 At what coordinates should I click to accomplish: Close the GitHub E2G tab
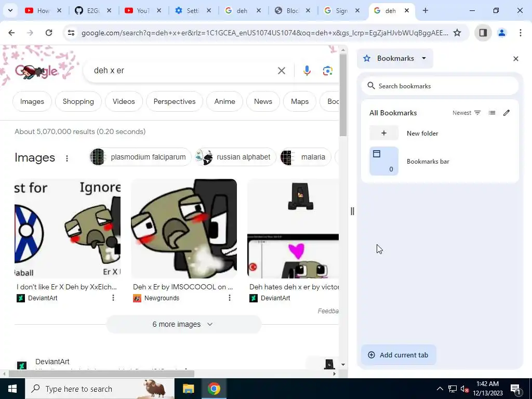point(109,11)
